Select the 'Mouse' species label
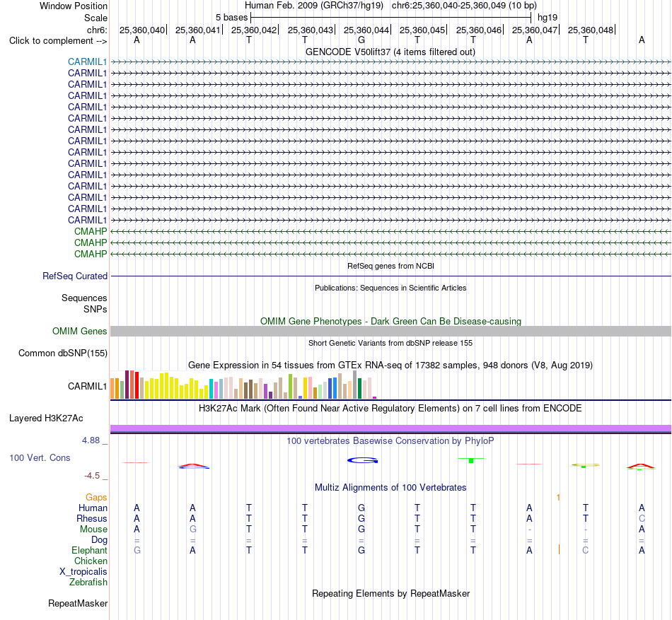 click(93, 530)
